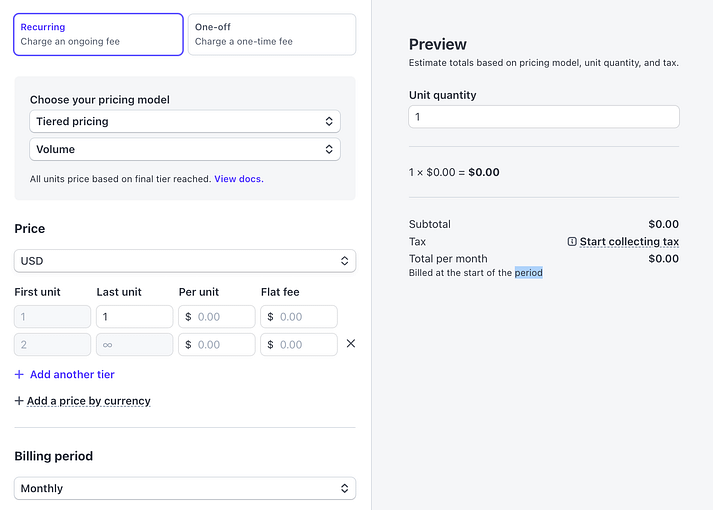Screen dimensions: 713x510
Task: Click the second tier Per unit price field
Action: 222,344
